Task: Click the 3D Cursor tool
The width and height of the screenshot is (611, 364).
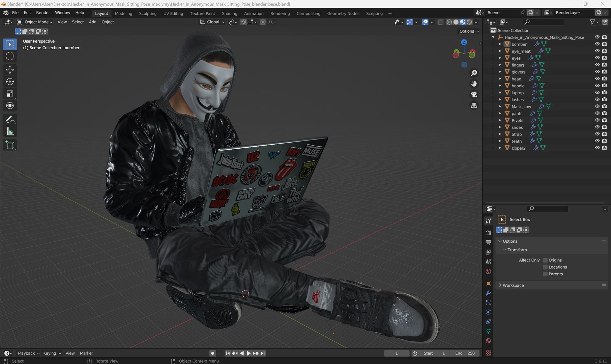Action: click(x=10, y=56)
